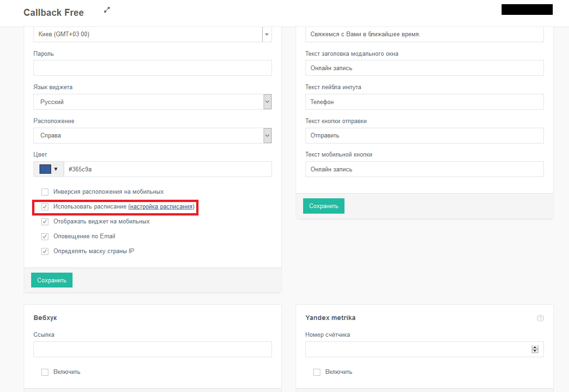
Task: Click the hex color code field
Action: coord(167,169)
